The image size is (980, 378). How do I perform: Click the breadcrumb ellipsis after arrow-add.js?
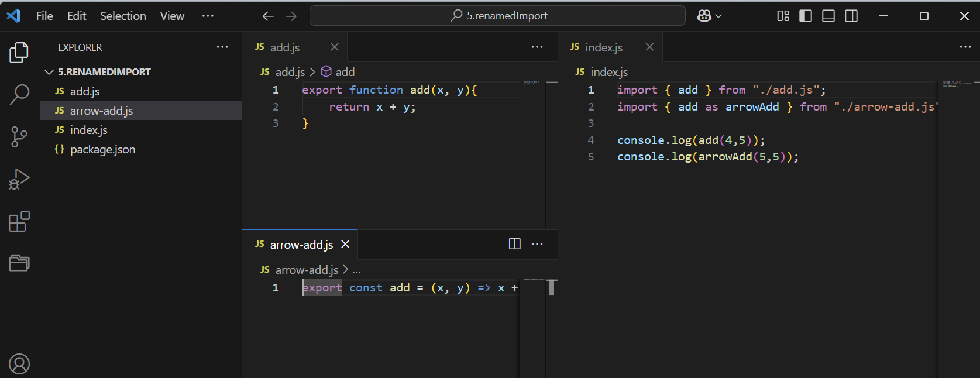[356, 270]
